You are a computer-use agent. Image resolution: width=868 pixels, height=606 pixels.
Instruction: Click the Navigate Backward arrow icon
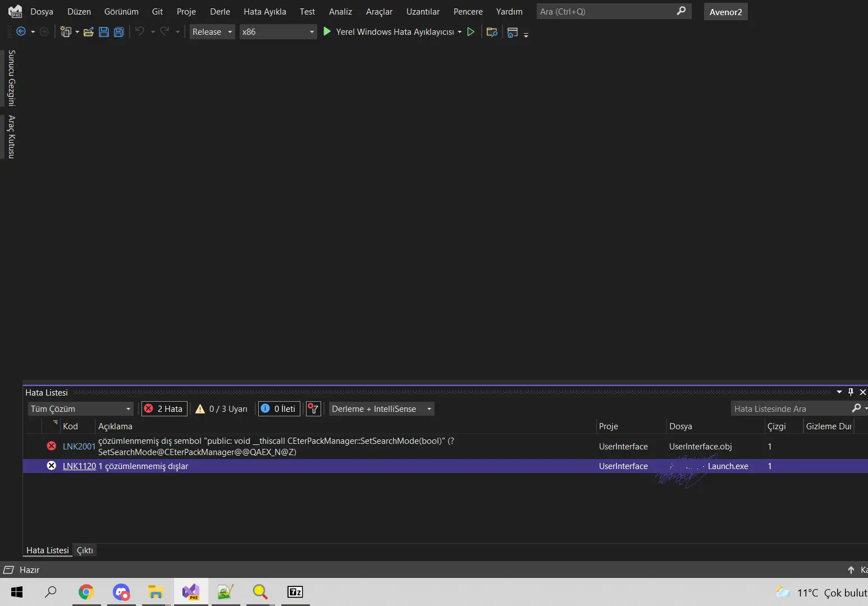21,32
